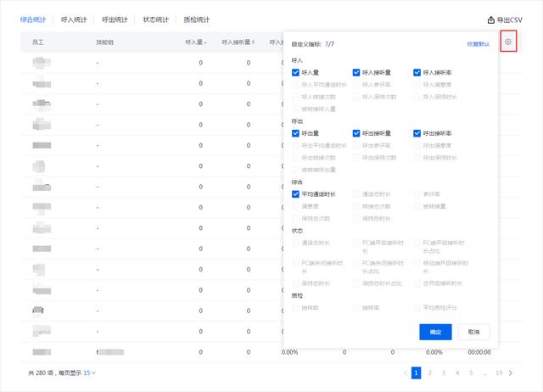Tick the 呼入平均通话时长 checkbox
543x392 pixels.
tap(295, 85)
